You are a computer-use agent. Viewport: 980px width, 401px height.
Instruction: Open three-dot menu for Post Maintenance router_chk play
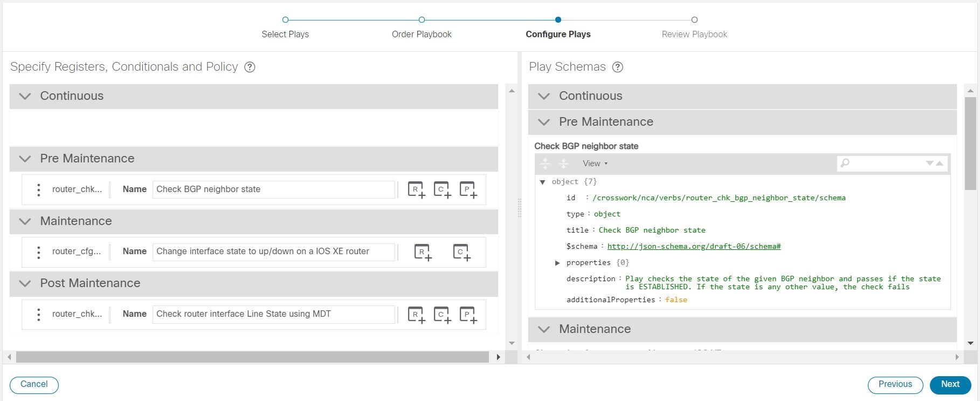point(38,315)
